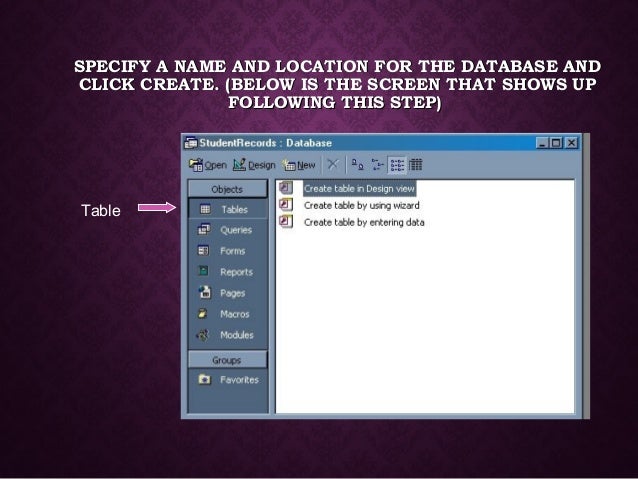Close the StudentRecords database window
The height and width of the screenshot is (479, 638).
572,143
